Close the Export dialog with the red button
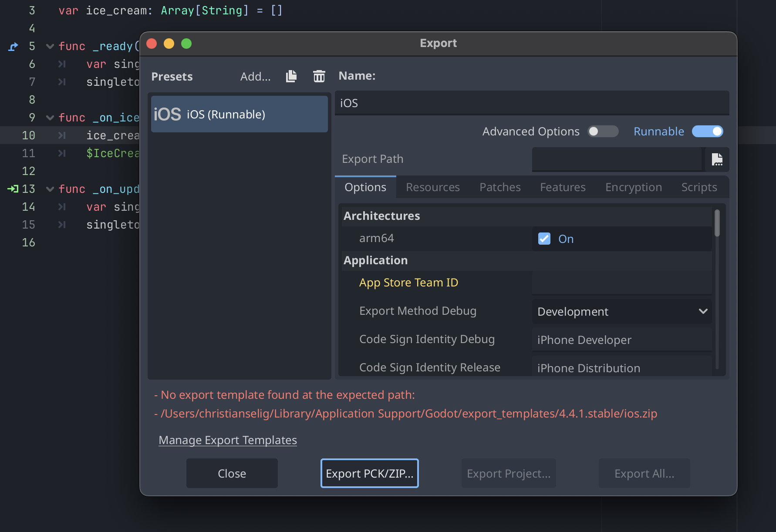776x532 pixels. [152, 44]
